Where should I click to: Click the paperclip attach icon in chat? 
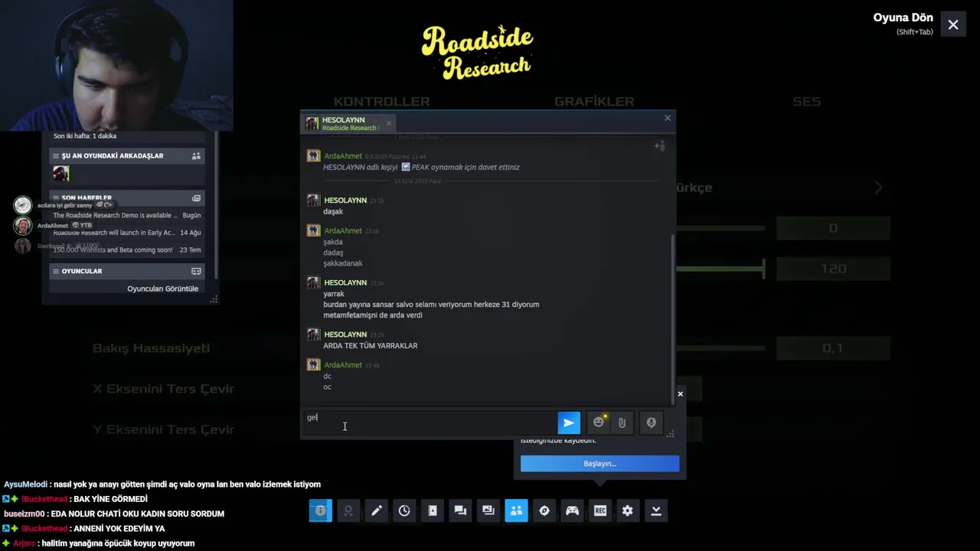622,422
